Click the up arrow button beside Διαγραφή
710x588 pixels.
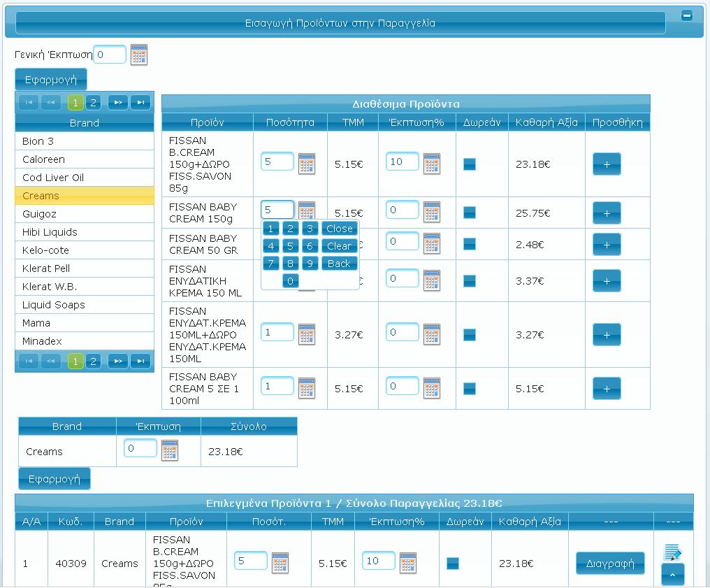[672, 575]
